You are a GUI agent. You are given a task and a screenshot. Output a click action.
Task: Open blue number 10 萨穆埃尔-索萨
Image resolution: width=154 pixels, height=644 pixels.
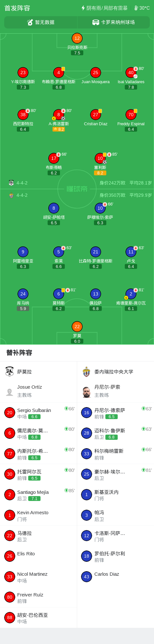click(100, 208)
